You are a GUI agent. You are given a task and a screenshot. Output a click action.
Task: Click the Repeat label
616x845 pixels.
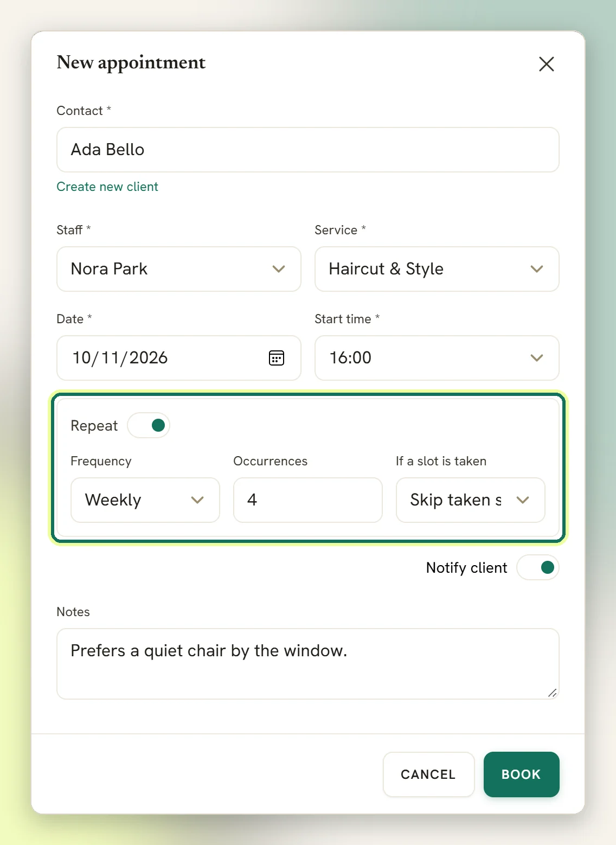94,426
